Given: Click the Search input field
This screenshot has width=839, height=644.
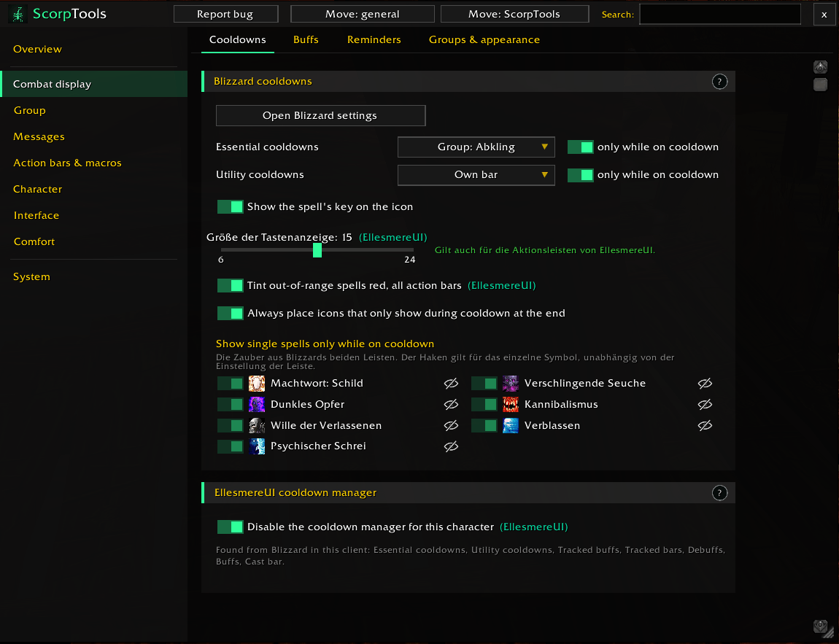Looking at the screenshot, I should 720,15.
